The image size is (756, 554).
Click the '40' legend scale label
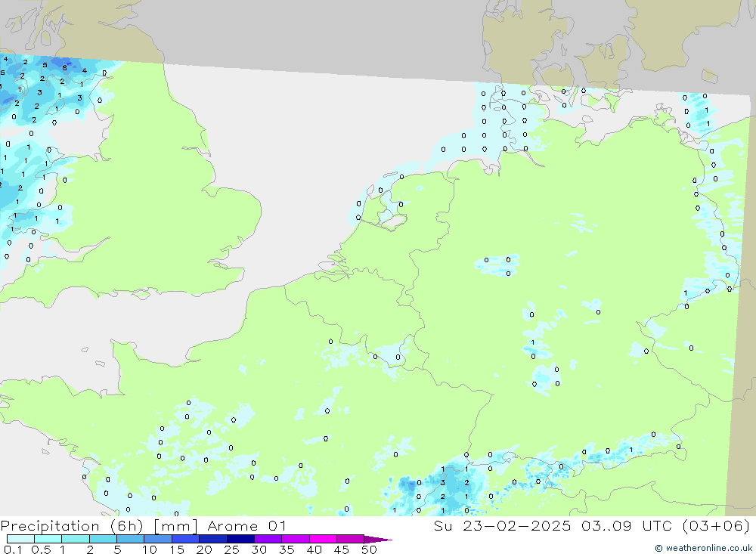(x=314, y=549)
